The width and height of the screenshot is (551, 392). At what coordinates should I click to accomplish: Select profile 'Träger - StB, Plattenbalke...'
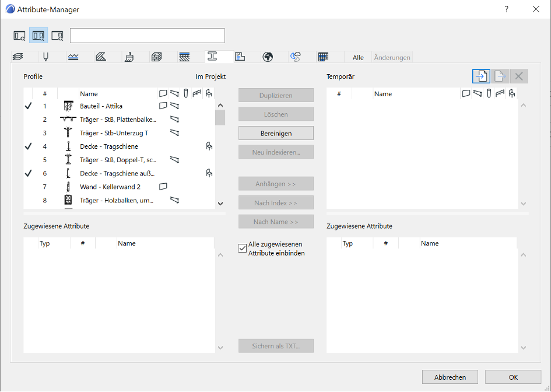[x=119, y=120]
